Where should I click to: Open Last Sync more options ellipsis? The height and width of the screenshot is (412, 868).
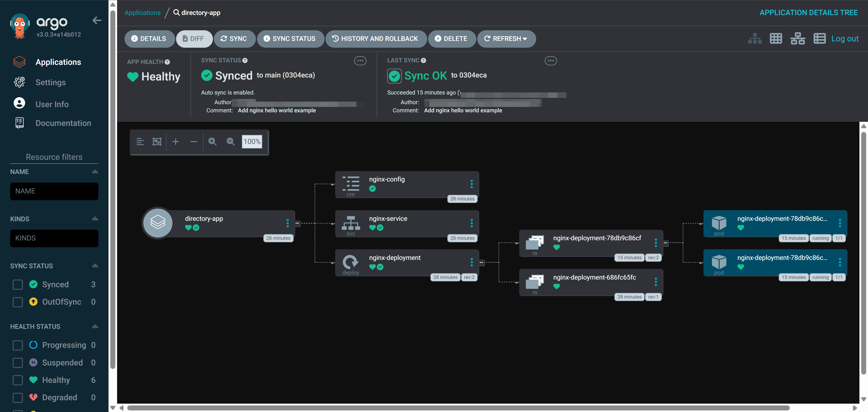[x=551, y=61]
